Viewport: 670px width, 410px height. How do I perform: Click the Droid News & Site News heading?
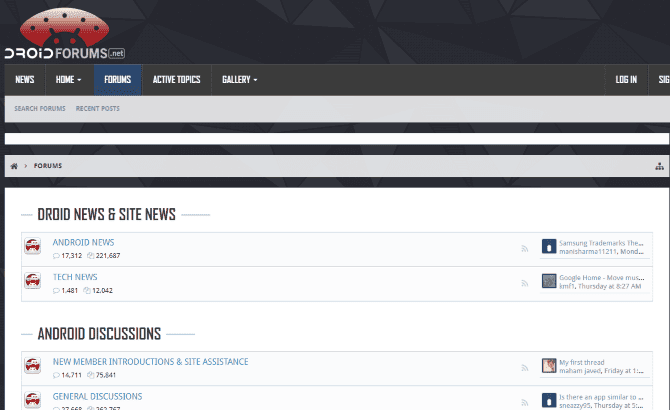pyautogui.click(x=106, y=214)
